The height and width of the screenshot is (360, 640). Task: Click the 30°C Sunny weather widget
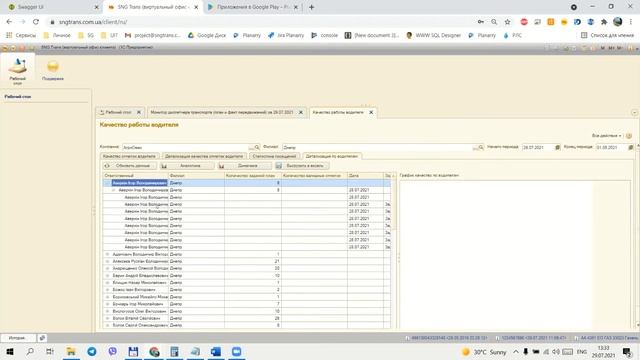pyautogui.click(x=484, y=352)
